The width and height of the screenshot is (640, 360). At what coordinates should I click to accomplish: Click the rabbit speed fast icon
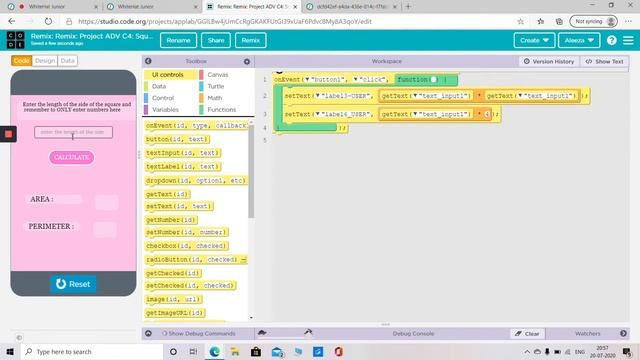(x=308, y=332)
